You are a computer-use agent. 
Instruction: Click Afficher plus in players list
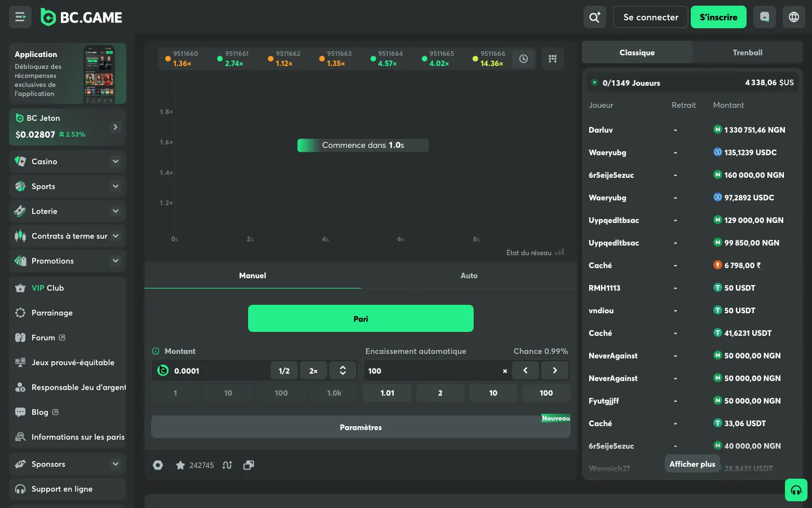pos(692,464)
